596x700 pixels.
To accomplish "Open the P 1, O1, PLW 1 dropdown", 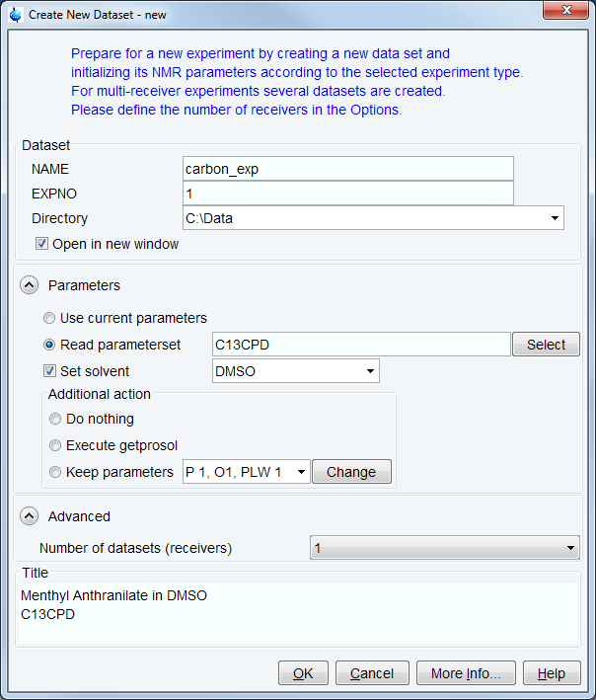I will [x=301, y=472].
